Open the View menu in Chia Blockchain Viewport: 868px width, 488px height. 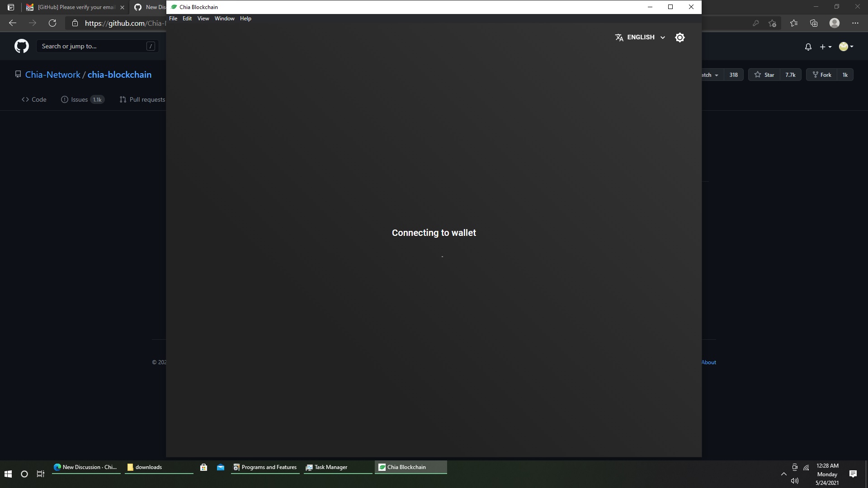tap(203, 19)
